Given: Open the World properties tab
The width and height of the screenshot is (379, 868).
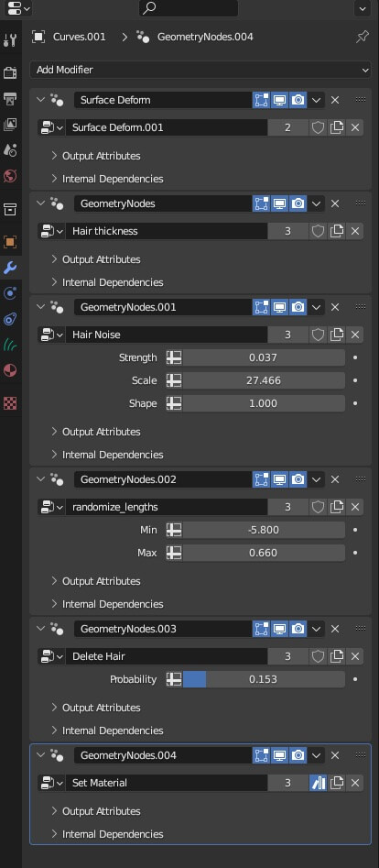Looking at the screenshot, I should coord(10,176).
